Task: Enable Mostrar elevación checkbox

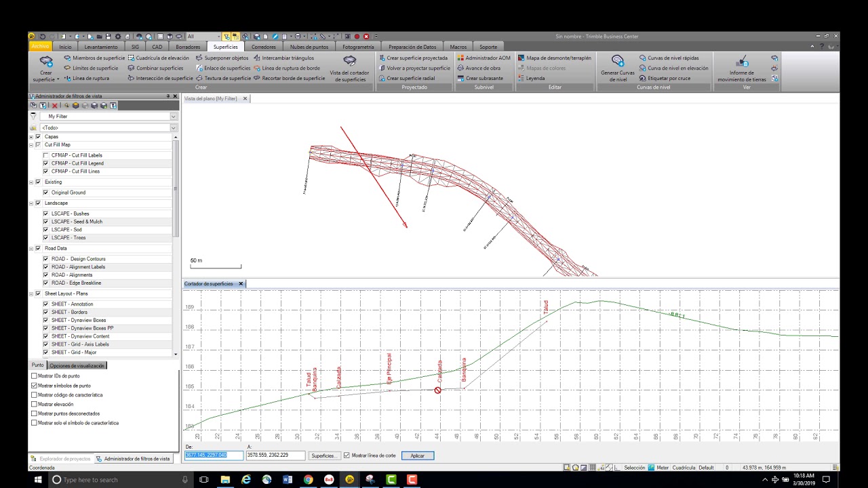Action: point(35,405)
